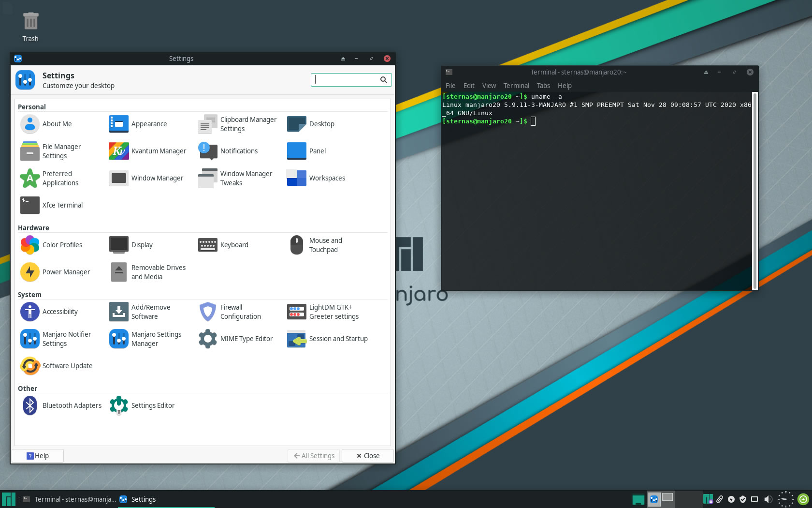The image size is (812, 508).
Task: Open the Manjaro applications menu
Action: tap(9, 499)
